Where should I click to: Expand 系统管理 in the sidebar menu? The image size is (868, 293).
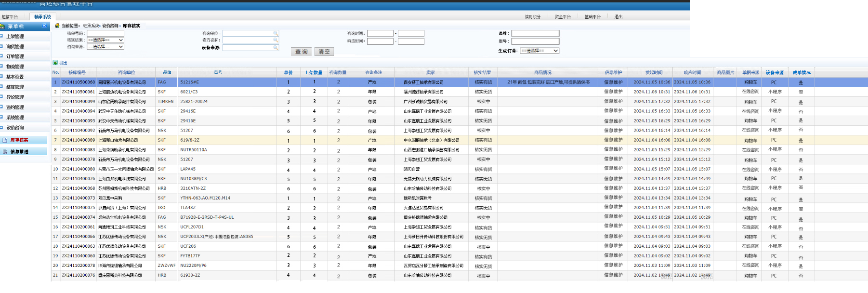click(15, 118)
